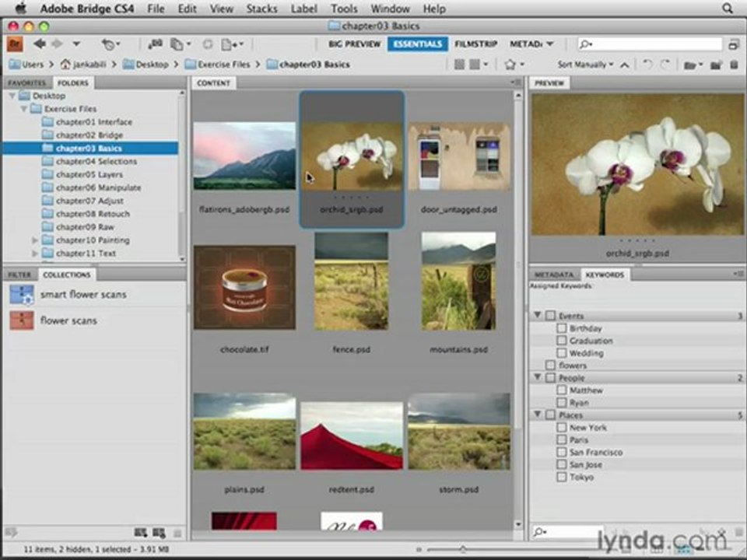Click the Create New Folder icon
The height and width of the screenshot is (560, 747).
[716, 65]
